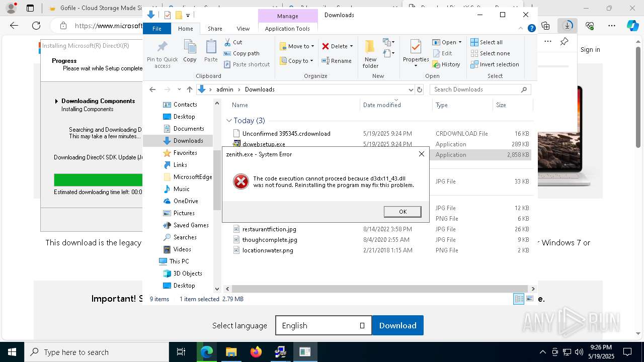
Task: Open the Recent locations dropdown arrow
Action: point(179,89)
